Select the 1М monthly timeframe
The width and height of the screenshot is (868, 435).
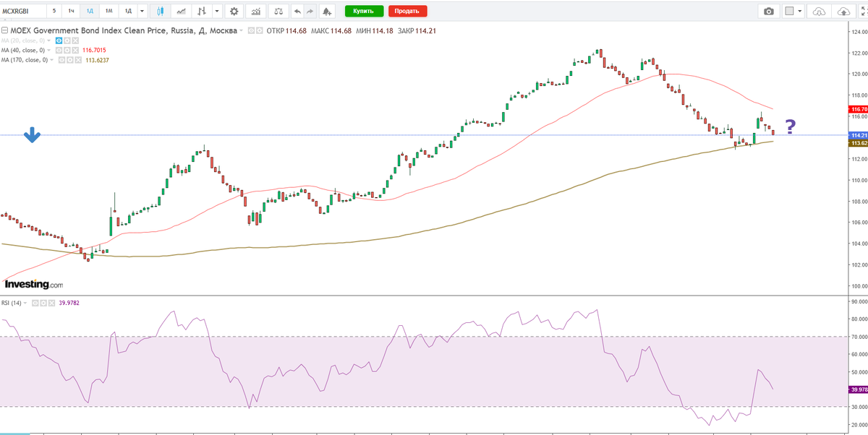pyautogui.click(x=109, y=11)
